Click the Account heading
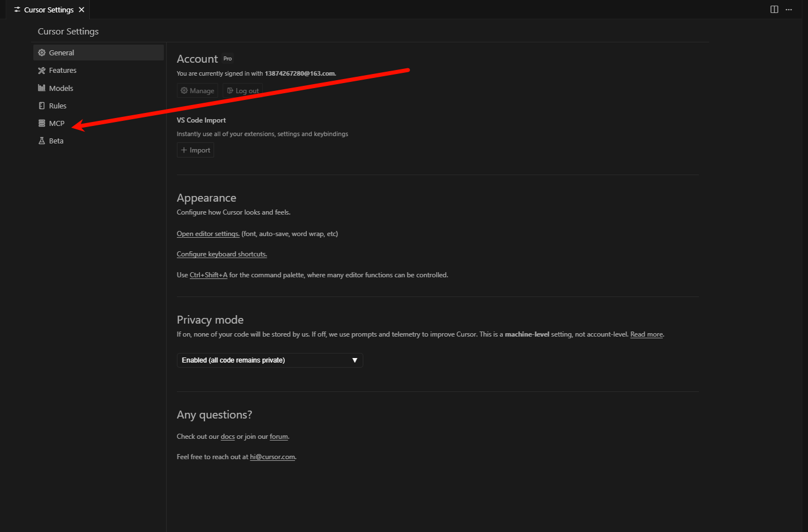This screenshot has width=808, height=532. 197,59
